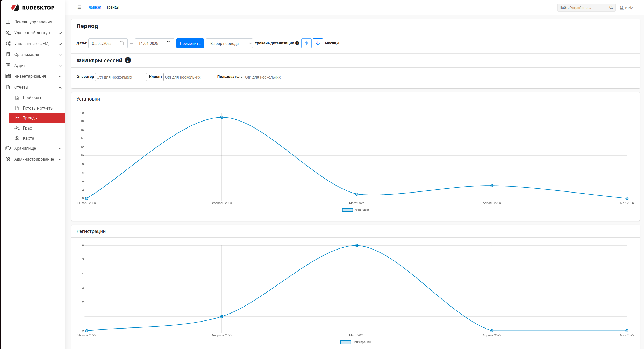The height and width of the screenshot is (349, 644).
Task: Open calendar picker for end date
Action: click(168, 43)
